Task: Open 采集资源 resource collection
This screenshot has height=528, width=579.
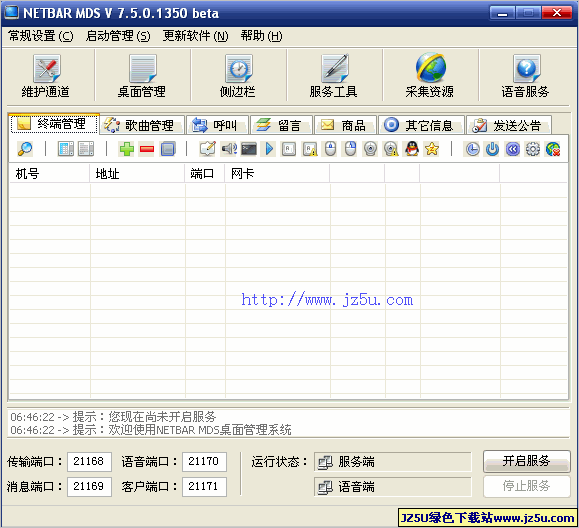Action: 430,76
